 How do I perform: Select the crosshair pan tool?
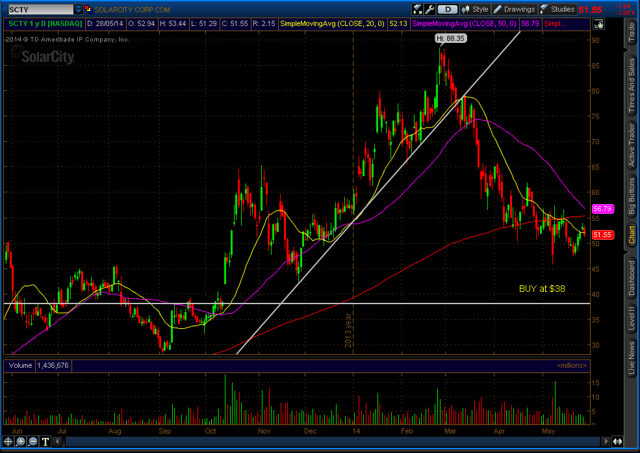coord(8,441)
